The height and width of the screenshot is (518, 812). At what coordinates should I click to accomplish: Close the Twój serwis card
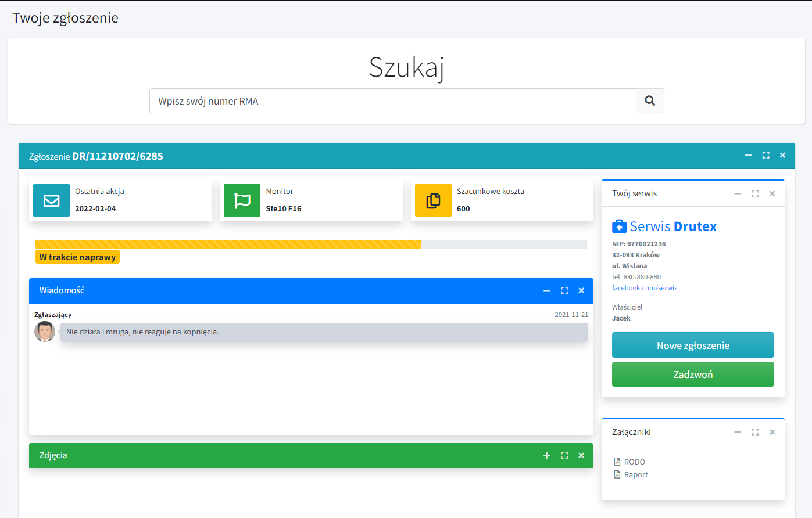click(772, 193)
